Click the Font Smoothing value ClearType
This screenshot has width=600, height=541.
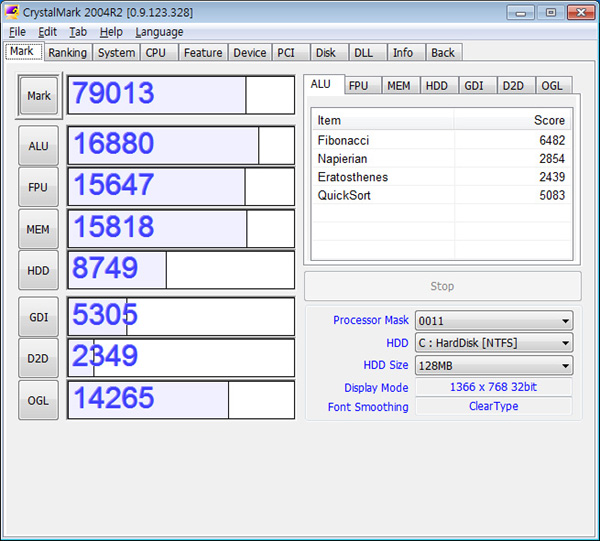[494, 406]
